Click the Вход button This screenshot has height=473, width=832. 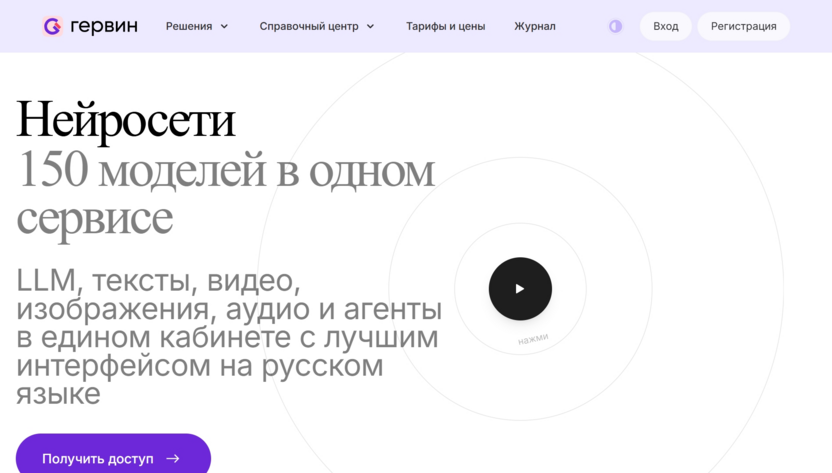(x=666, y=26)
